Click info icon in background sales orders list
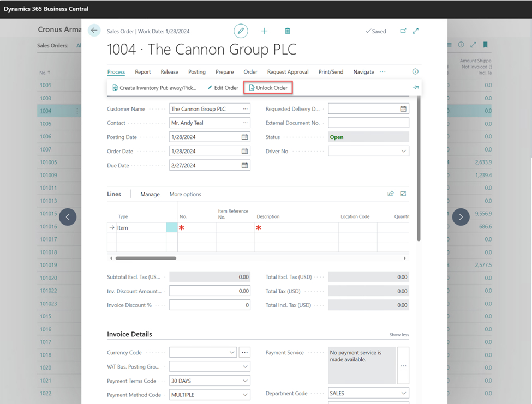The height and width of the screenshot is (404, 532). point(461,45)
